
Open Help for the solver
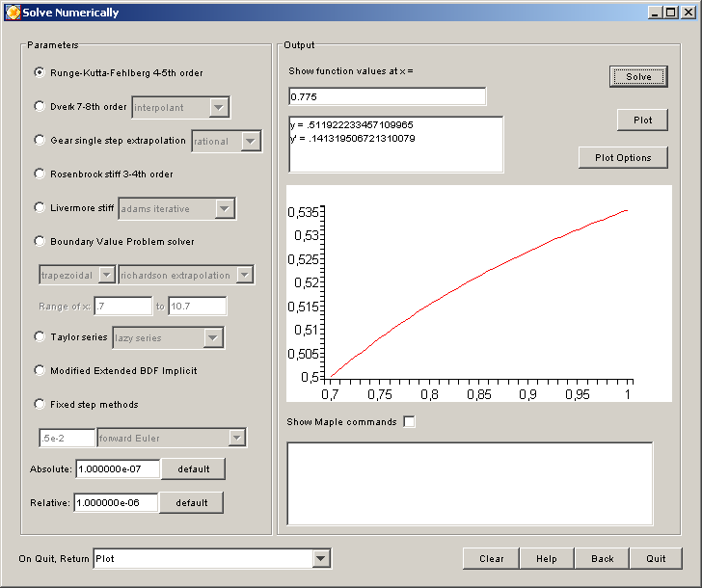point(547,559)
